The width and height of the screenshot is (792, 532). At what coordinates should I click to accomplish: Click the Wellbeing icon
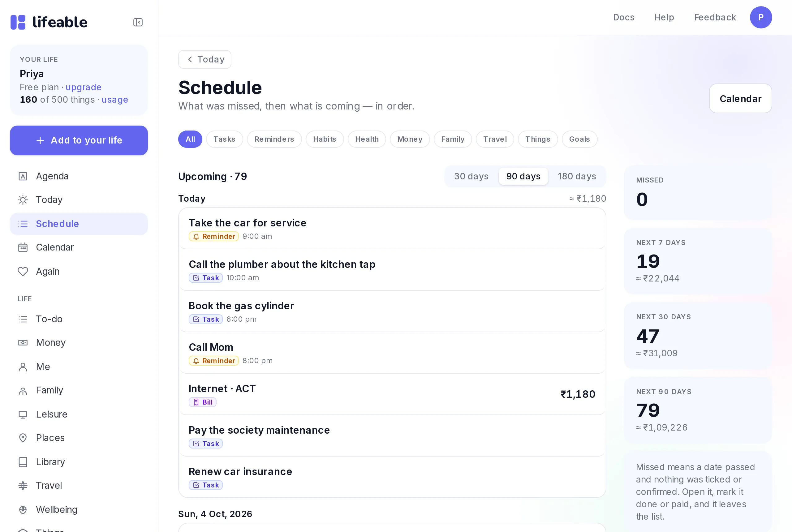23,510
